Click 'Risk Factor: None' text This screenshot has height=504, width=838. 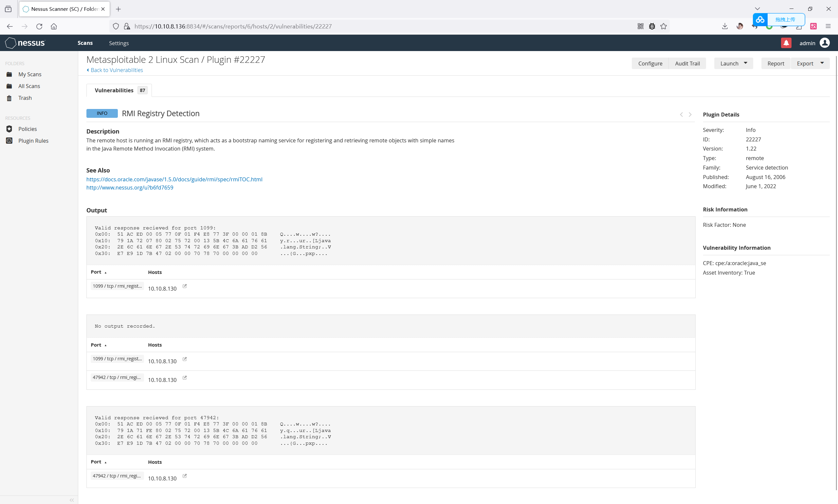pyautogui.click(x=724, y=225)
